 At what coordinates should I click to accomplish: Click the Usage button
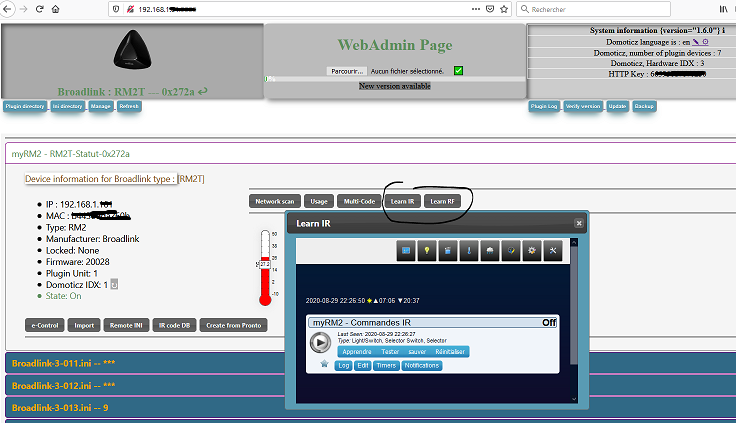319,201
